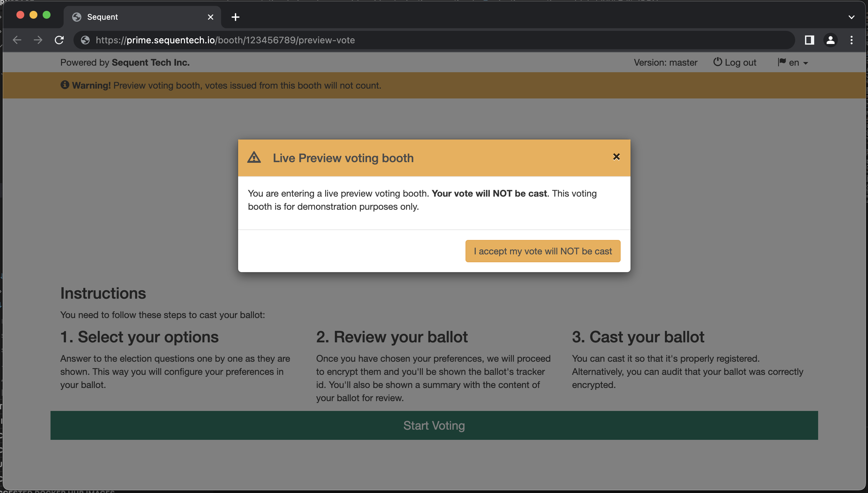Toggle the browser profile icon
The width and height of the screenshot is (868, 493).
pyautogui.click(x=831, y=40)
